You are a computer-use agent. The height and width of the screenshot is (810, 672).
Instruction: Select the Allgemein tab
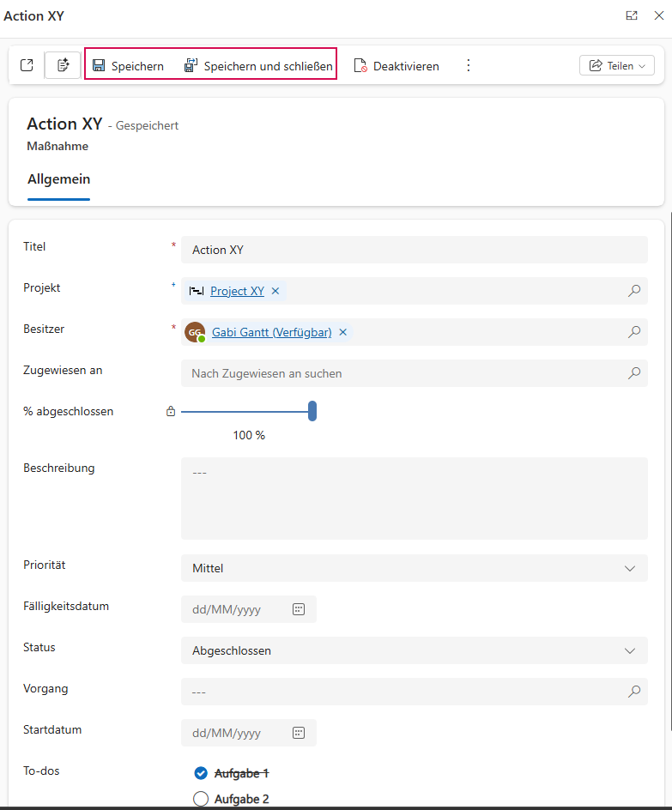tap(59, 179)
